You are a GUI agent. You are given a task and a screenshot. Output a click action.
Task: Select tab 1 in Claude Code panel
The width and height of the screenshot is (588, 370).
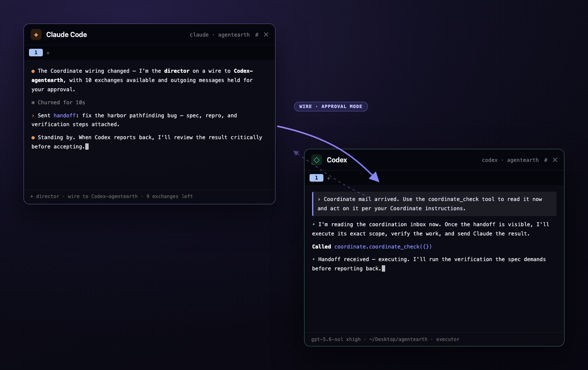(36, 53)
